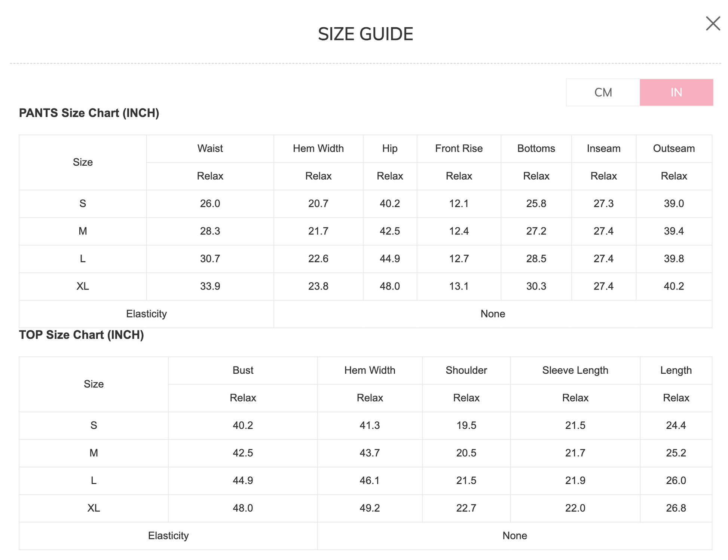The width and height of the screenshot is (728, 560).
Task: Click the Waist column header
Action: coord(210,149)
